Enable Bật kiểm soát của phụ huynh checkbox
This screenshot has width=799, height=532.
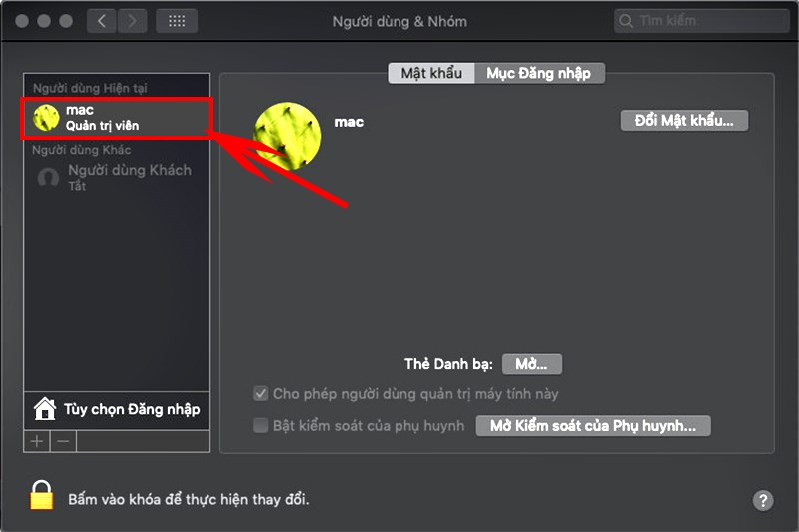click(261, 425)
